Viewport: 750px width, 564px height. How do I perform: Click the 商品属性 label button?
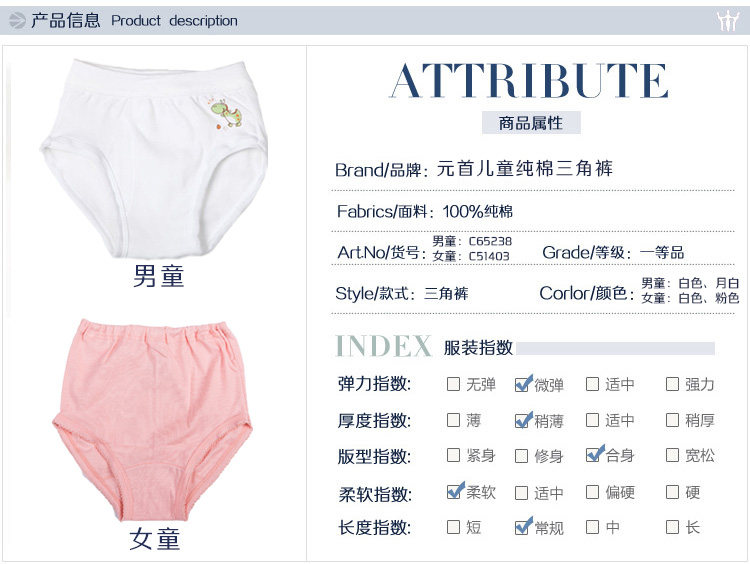[531, 123]
